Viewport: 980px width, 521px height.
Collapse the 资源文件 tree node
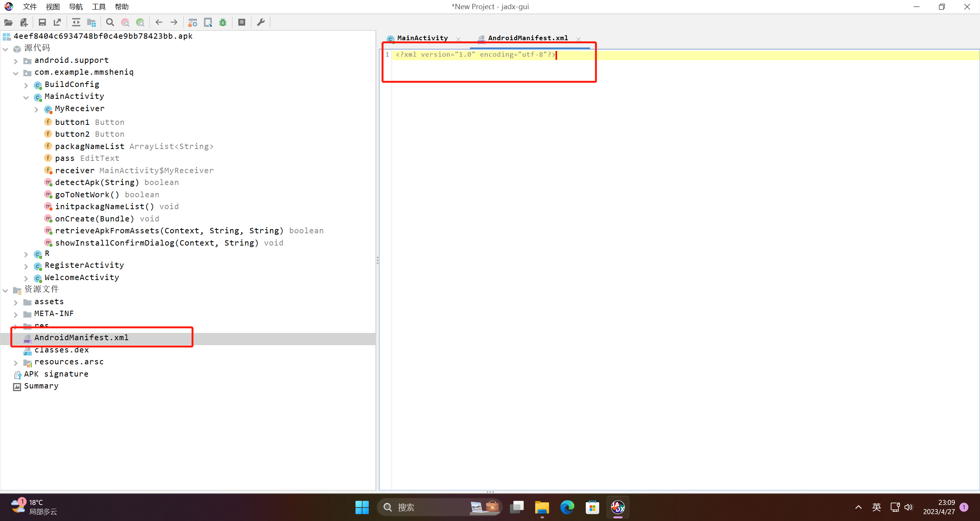click(x=5, y=290)
